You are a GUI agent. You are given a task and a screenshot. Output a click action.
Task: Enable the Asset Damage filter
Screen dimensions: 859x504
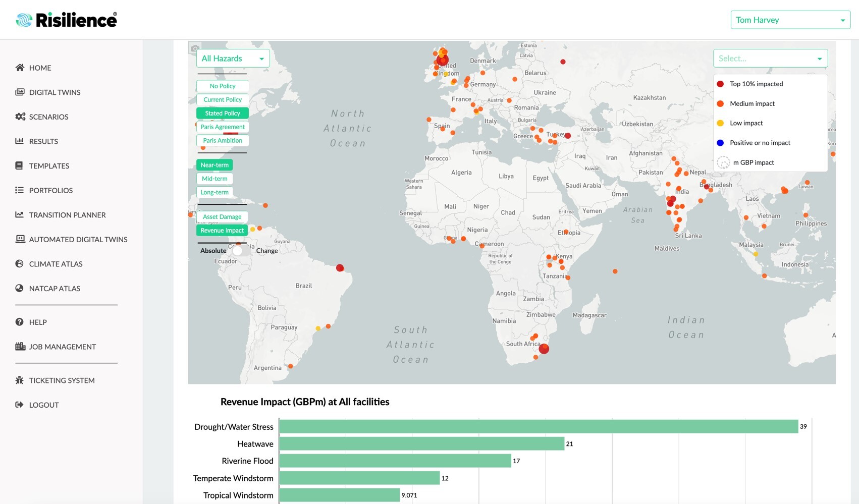[x=222, y=216]
